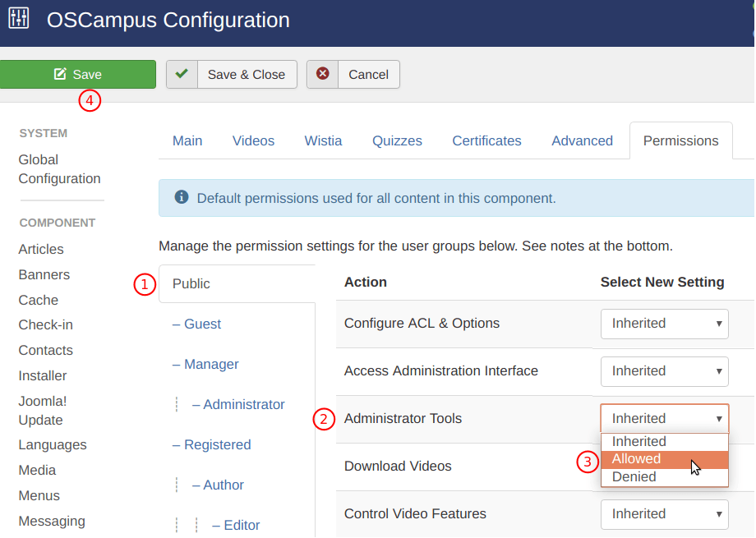Open Articles component settings

pyautogui.click(x=41, y=249)
